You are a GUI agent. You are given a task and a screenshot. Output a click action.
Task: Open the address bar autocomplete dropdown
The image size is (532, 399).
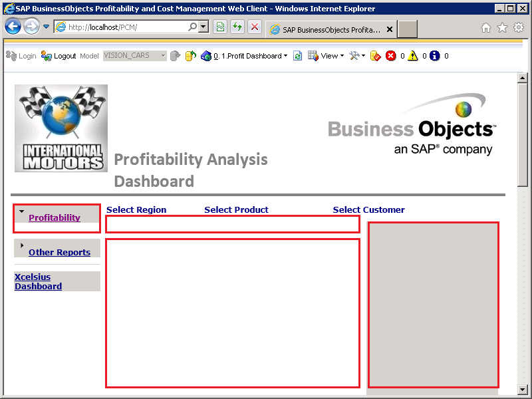pos(203,27)
